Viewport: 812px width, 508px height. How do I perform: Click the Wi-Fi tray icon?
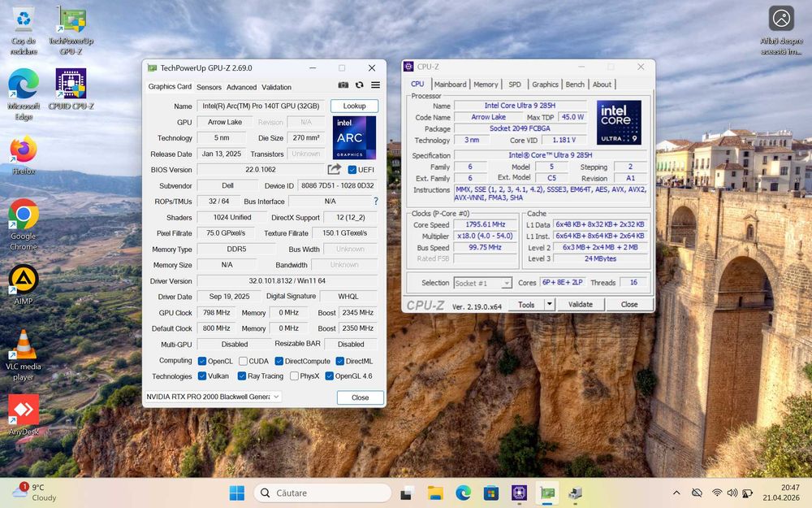coord(717,493)
